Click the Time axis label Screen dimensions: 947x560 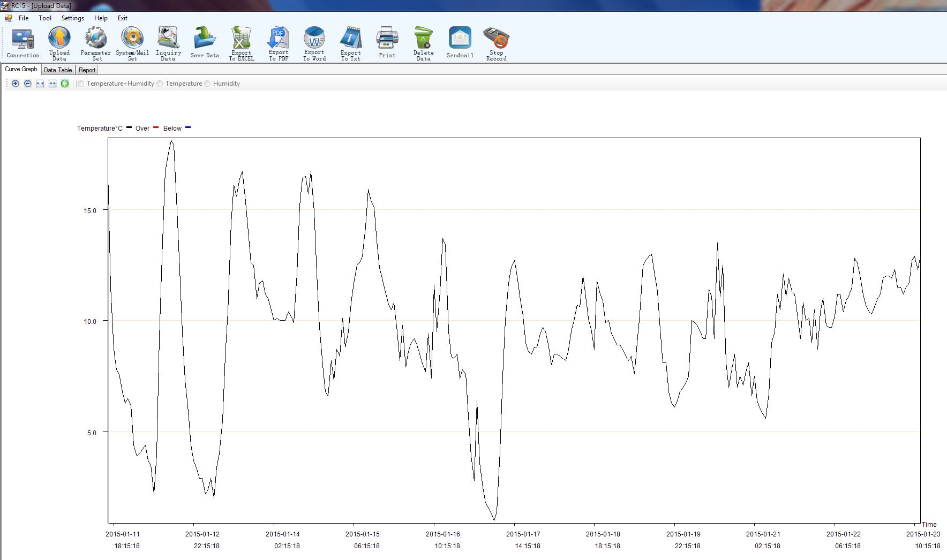[929, 525]
